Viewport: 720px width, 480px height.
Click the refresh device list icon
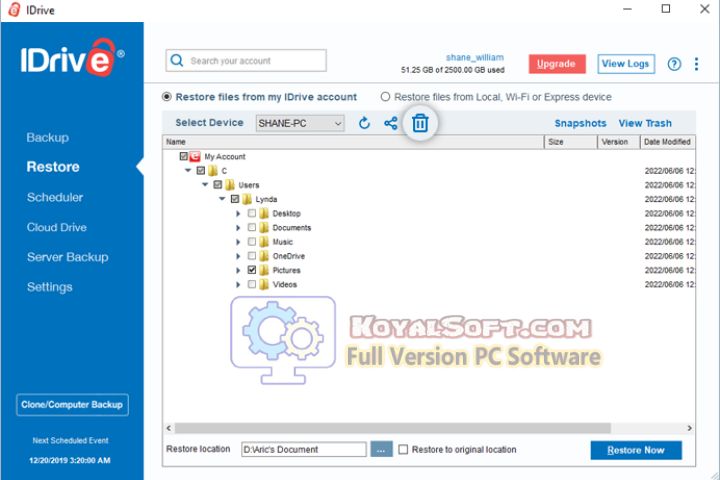(364, 123)
